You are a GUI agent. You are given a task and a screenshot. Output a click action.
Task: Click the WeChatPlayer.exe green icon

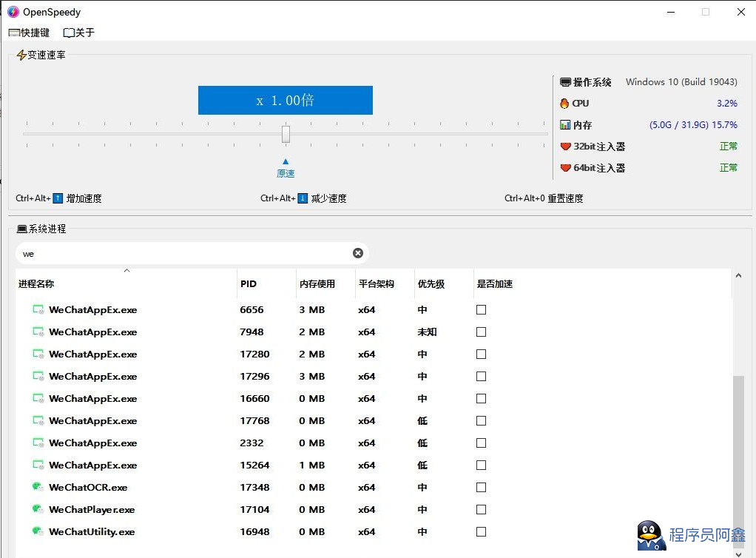point(38,509)
